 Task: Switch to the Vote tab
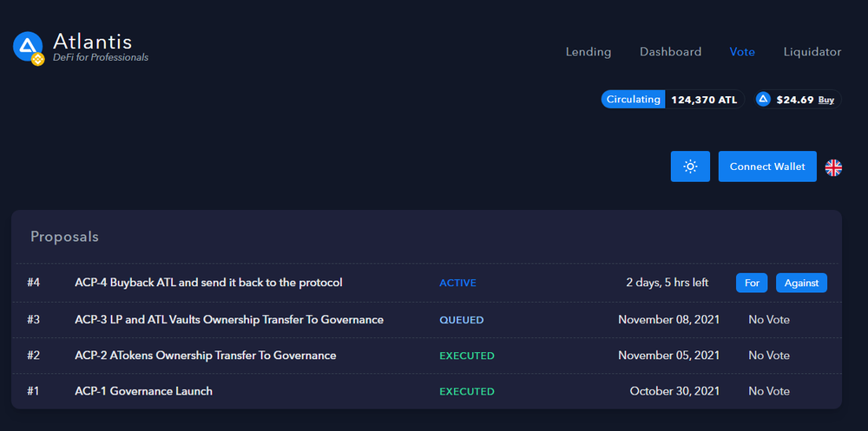coord(742,52)
